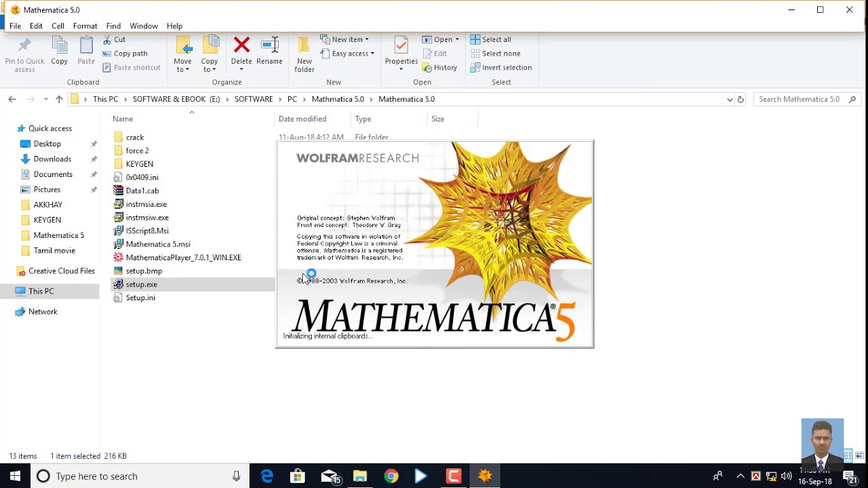Click the Cut scissors icon
Viewport: 868px width, 488px height.
coord(107,39)
